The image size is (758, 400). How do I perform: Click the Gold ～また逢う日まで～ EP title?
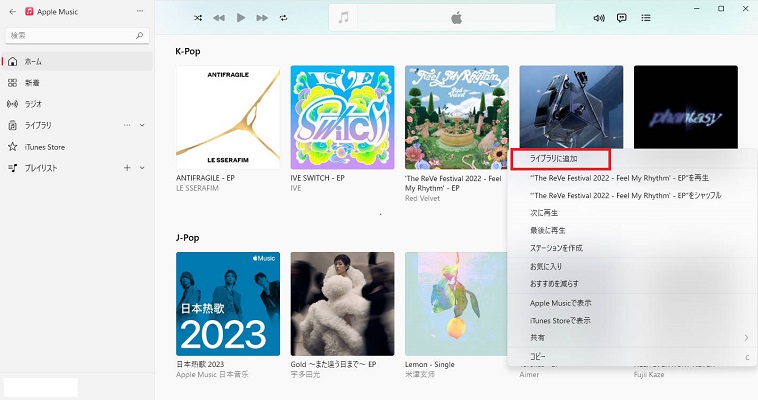(333, 364)
